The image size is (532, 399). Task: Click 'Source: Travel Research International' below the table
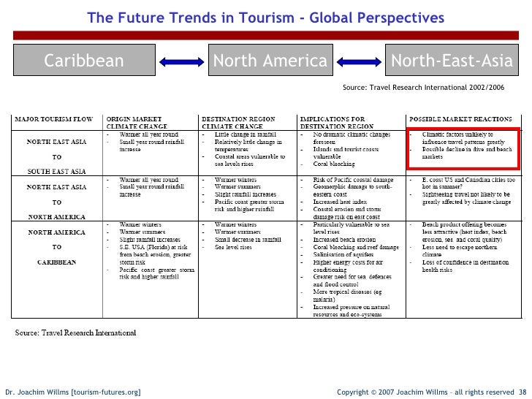click(75, 332)
